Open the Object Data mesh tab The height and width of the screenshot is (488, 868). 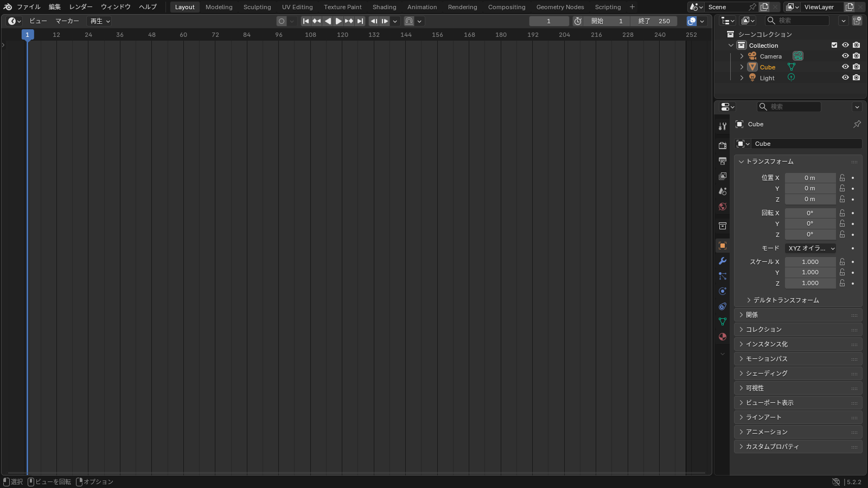click(x=722, y=322)
